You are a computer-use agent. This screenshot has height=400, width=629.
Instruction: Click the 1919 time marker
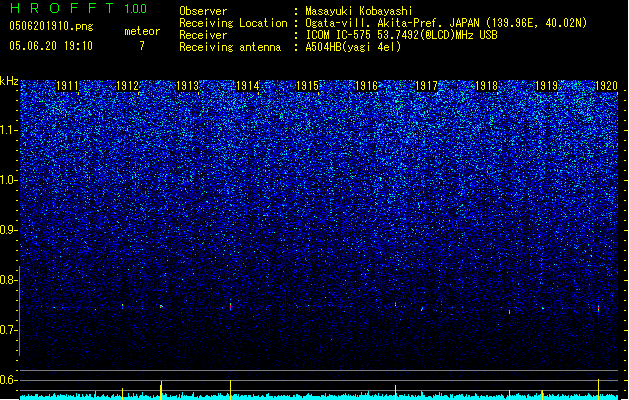[x=546, y=86]
